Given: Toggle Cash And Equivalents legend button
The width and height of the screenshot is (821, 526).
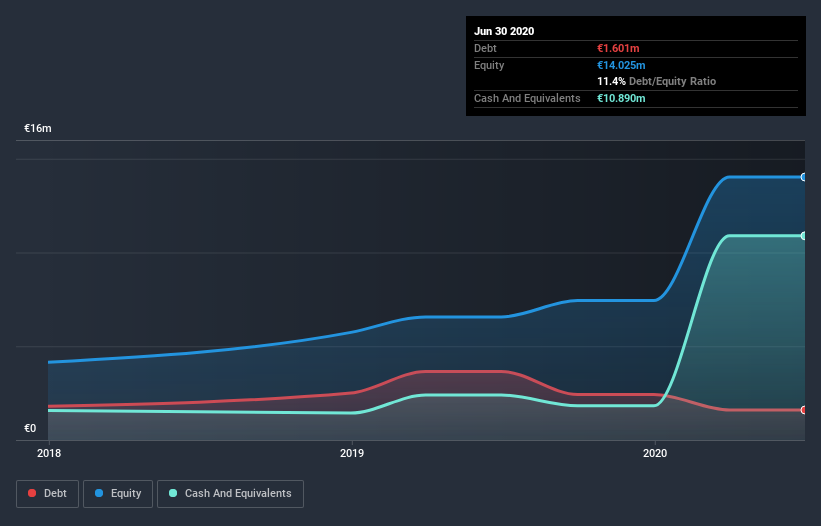Looking at the screenshot, I should pyautogui.click(x=230, y=494).
